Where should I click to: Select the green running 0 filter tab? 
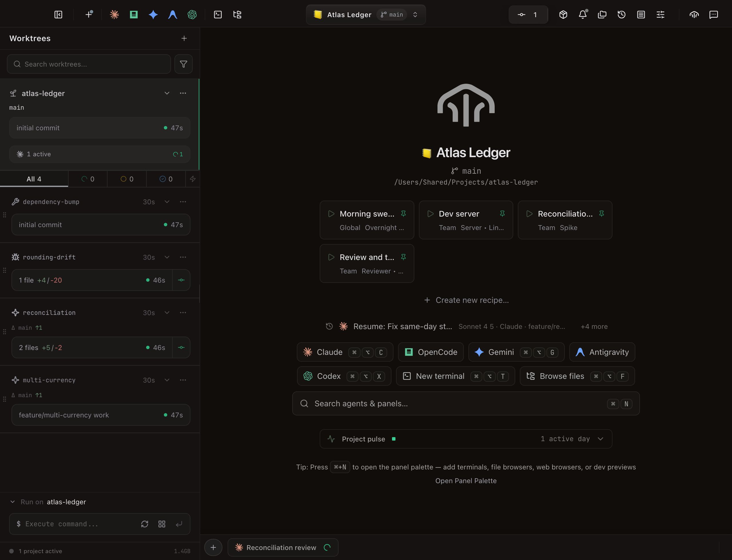(88, 179)
